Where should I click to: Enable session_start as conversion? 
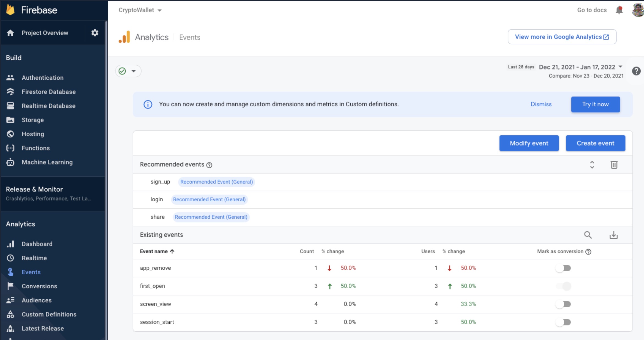pos(563,322)
